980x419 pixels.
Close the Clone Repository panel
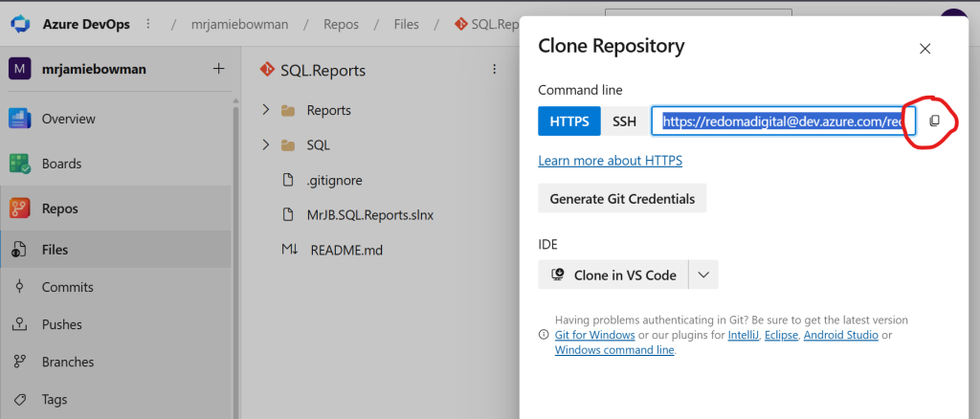(925, 49)
